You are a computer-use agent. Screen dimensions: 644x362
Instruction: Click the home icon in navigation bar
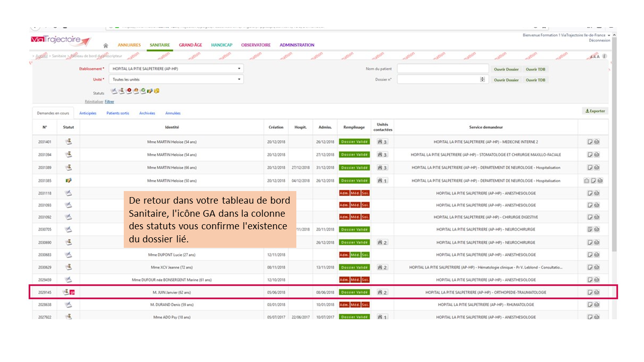106,45
